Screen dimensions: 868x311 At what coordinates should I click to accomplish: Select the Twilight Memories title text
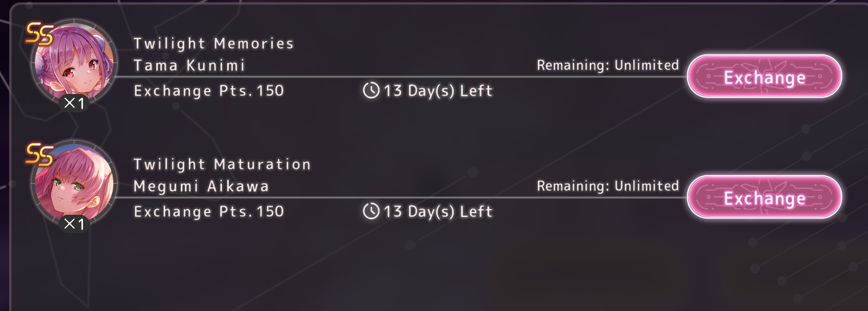[x=213, y=44]
